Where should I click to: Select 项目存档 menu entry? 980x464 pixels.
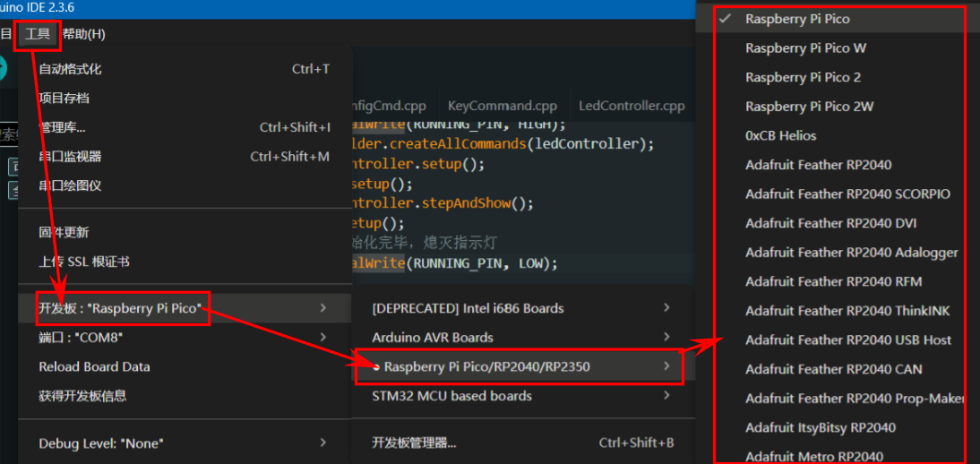point(185,99)
